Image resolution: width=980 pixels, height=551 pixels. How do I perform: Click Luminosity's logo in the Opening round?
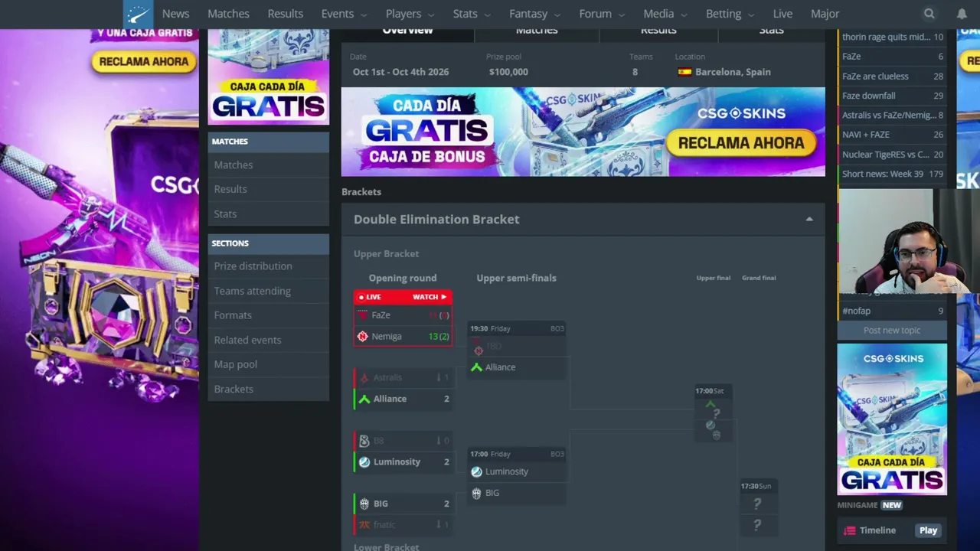364,462
